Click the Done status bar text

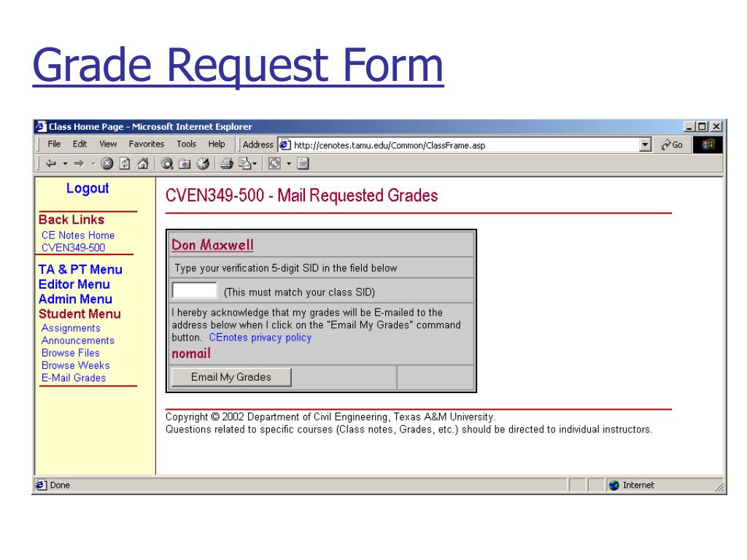[60, 485]
